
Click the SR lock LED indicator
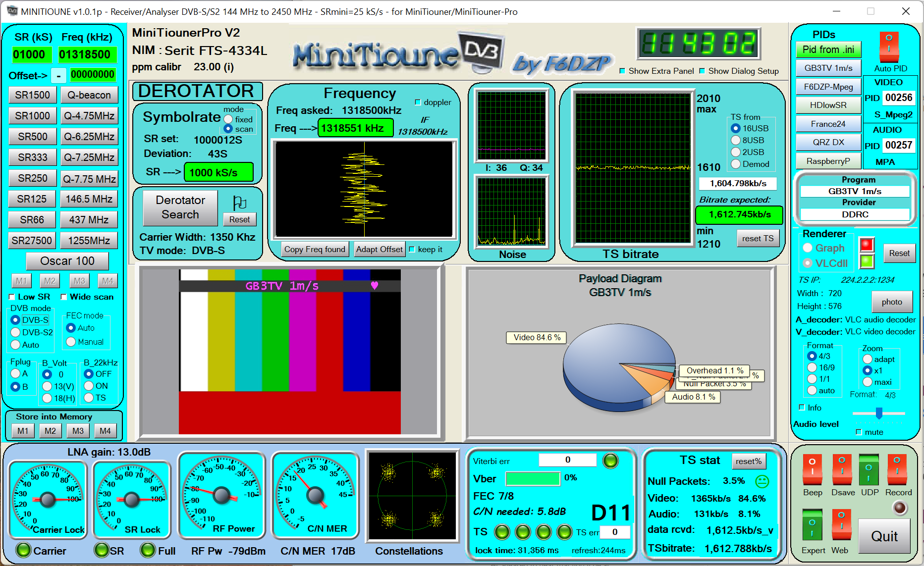102,550
